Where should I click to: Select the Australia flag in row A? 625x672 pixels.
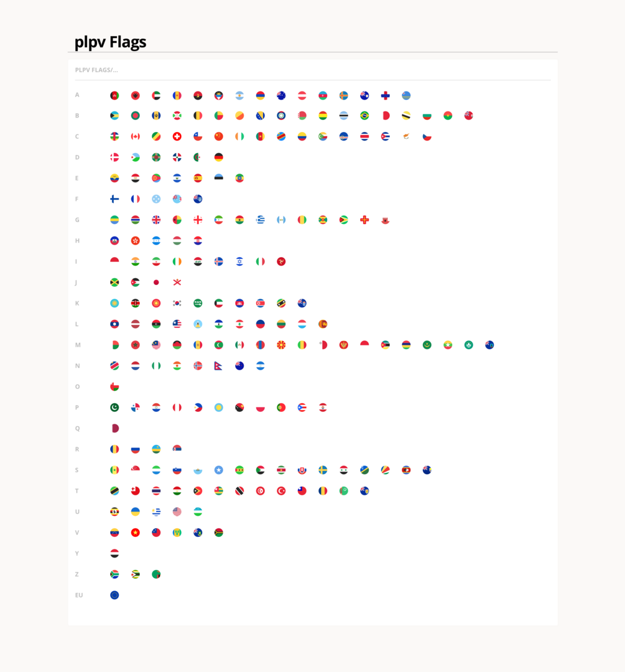pyautogui.click(x=281, y=96)
